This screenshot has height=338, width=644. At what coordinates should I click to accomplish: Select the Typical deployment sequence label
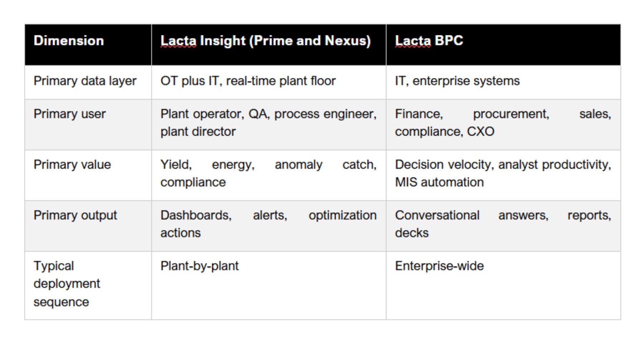point(67,284)
